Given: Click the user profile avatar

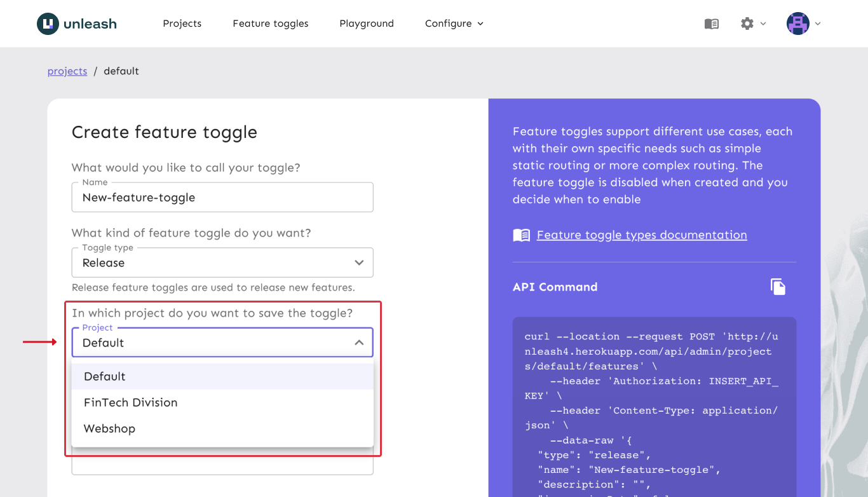Looking at the screenshot, I should tap(798, 24).
